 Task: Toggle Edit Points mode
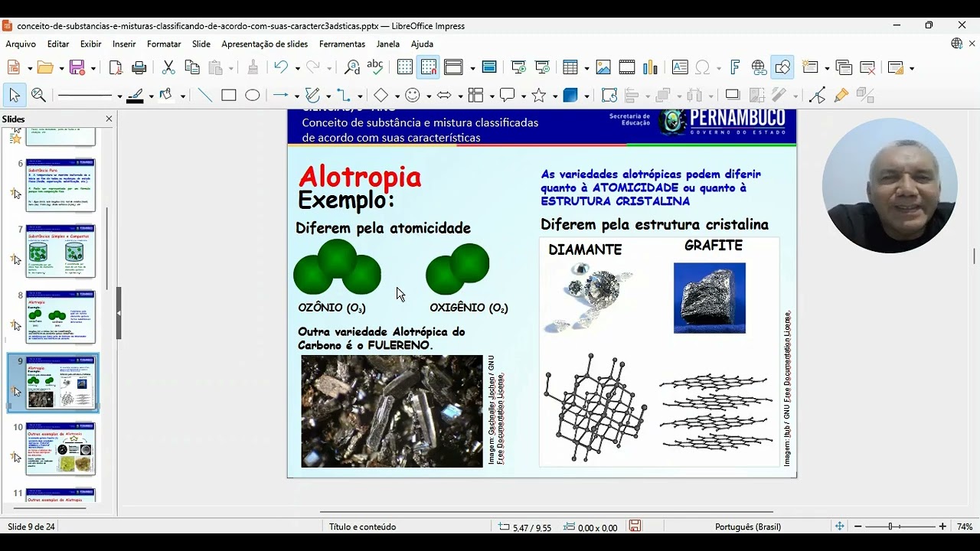click(817, 96)
